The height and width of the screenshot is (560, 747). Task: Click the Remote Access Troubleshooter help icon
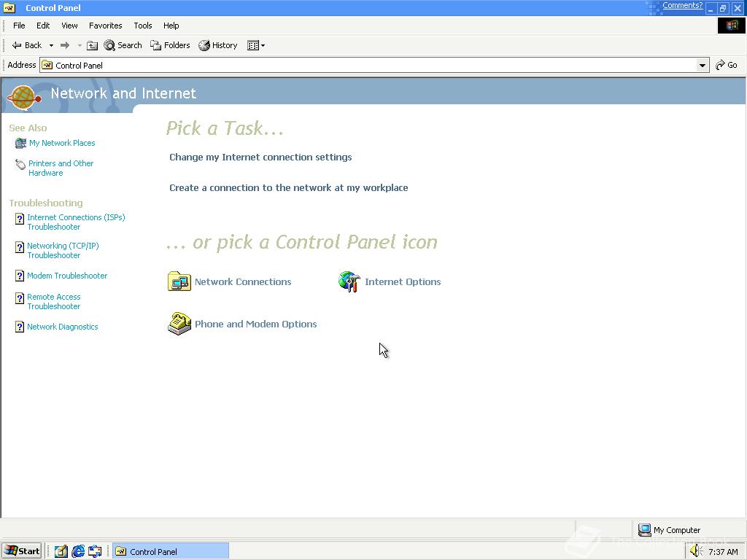point(20,298)
